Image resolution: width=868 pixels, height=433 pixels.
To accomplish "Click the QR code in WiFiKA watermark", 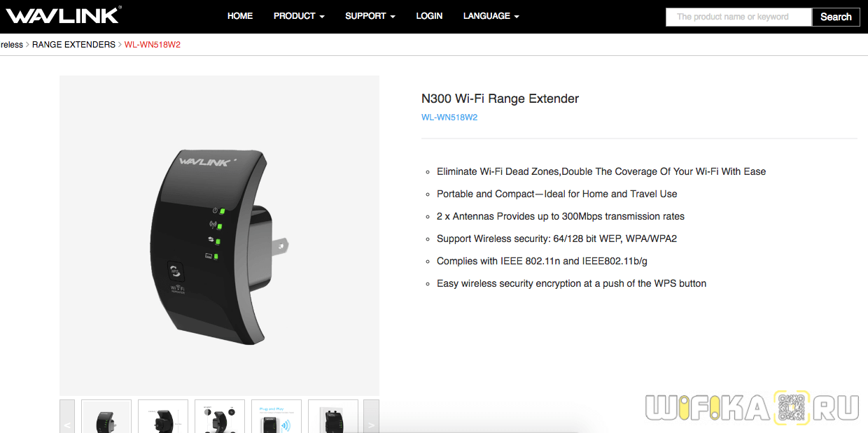I will click(792, 406).
